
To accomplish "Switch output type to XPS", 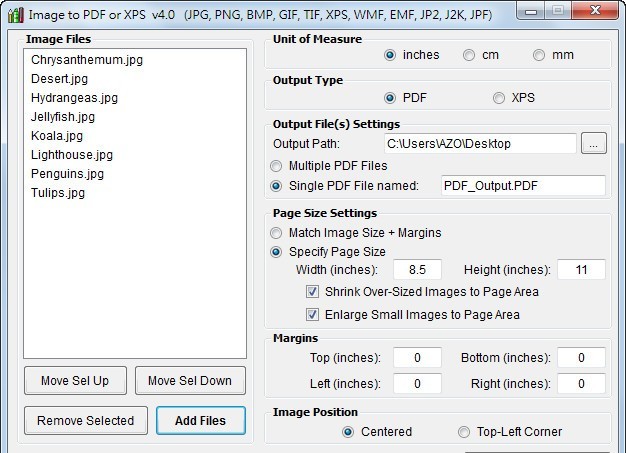I will pos(499,98).
